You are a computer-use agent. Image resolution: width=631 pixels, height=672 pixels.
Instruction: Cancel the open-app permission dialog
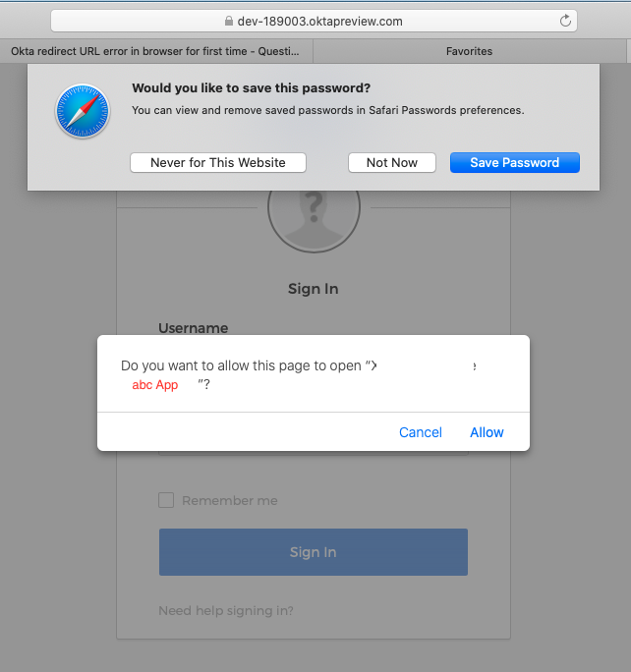point(421,432)
